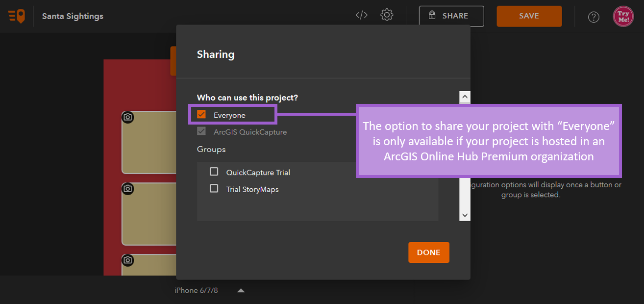Uncheck the Everyone sharing checkbox
Screen dimensions: 644x304
[201, 115]
